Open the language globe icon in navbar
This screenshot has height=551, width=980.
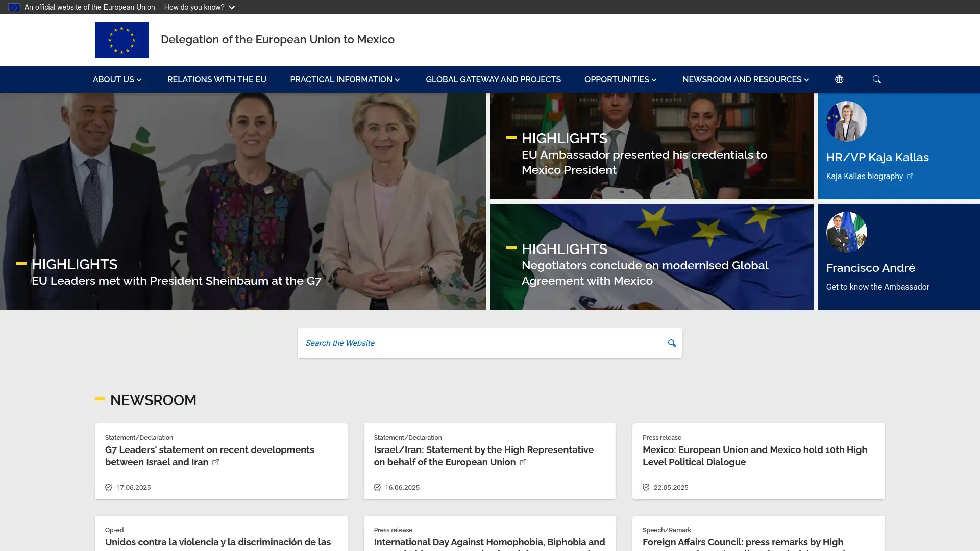coord(839,79)
